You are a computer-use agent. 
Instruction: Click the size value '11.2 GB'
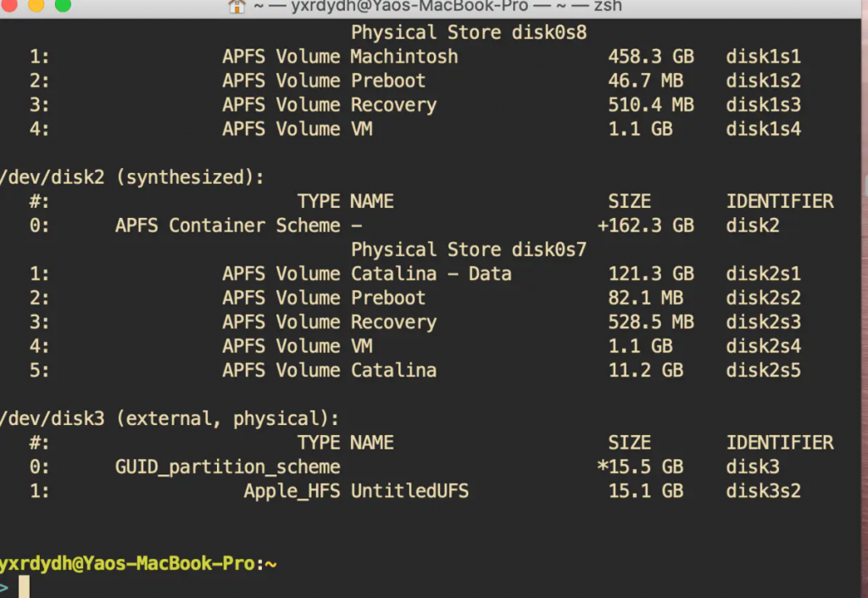(646, 371)
